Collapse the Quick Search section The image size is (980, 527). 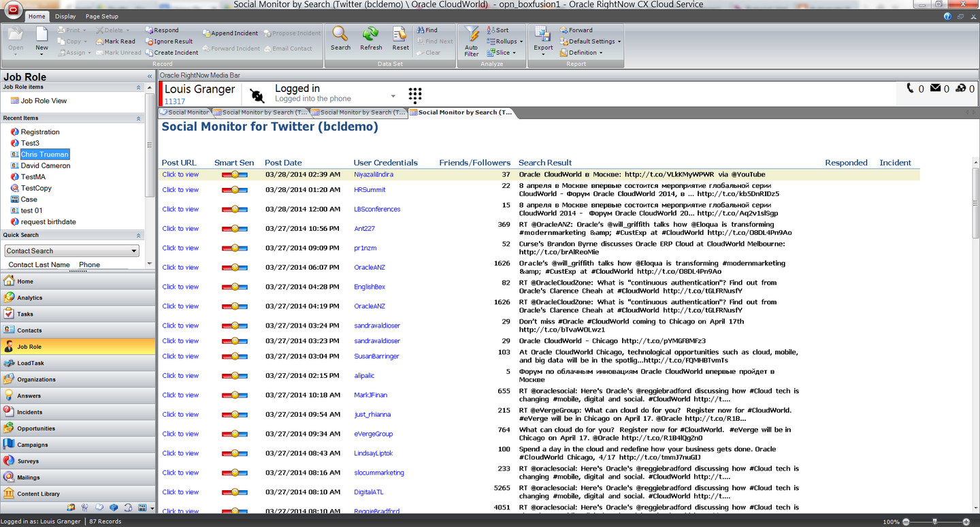(139, 235)
